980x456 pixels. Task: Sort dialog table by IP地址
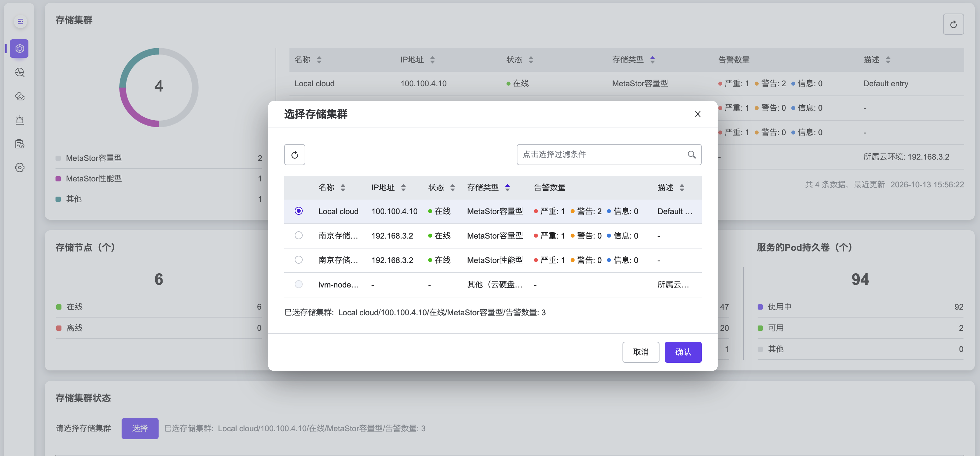[x=403, y=187]
